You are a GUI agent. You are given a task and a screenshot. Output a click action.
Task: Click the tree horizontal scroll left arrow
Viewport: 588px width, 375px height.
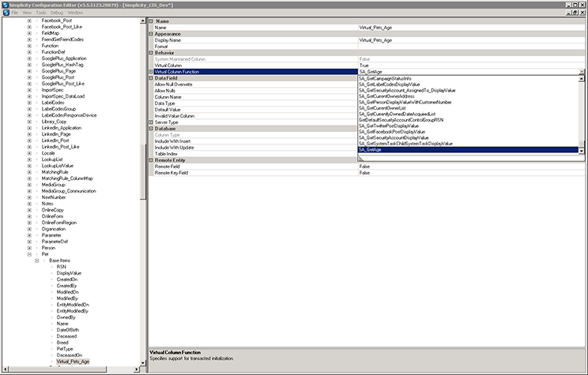6,369
